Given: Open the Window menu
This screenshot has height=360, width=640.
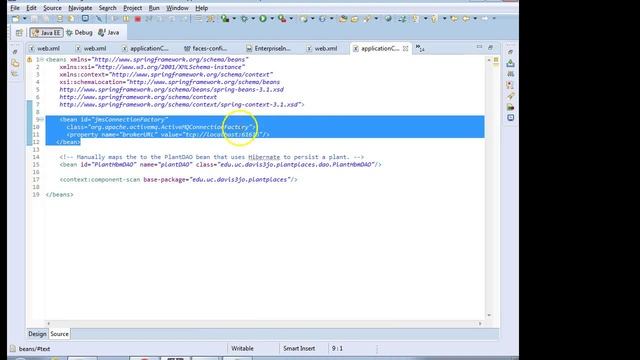Looking at the screenshot, I should (x=177, y=8).
